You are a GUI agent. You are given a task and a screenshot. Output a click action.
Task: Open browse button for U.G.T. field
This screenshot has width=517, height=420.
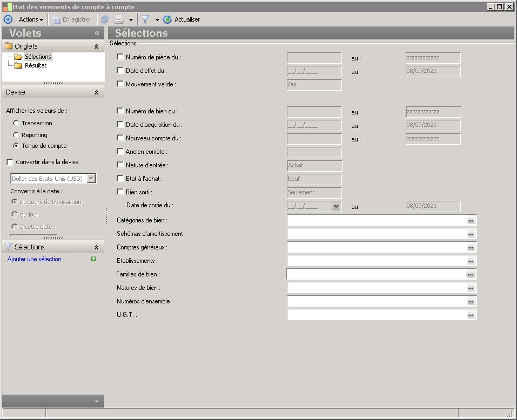pos(471,315)
